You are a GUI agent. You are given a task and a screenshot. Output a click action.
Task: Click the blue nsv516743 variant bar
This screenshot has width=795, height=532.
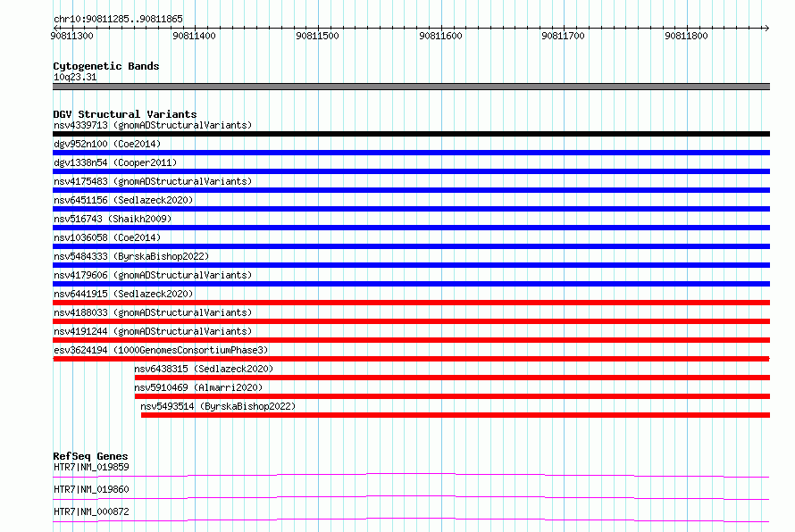click(411, 228)
